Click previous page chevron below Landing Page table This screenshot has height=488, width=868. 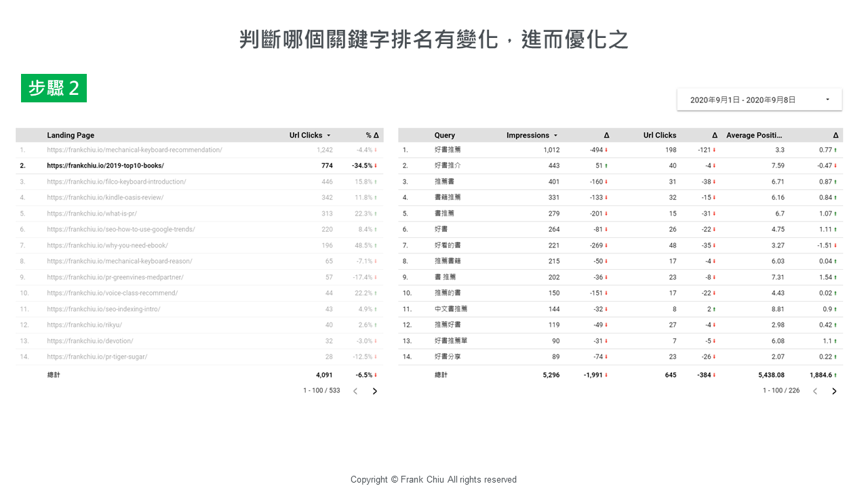(355, 390)
